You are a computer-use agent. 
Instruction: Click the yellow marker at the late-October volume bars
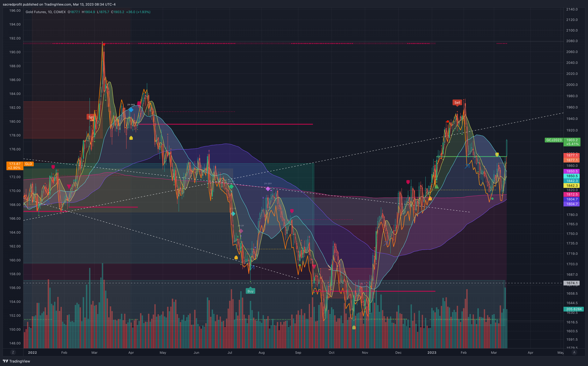(354, 327)
